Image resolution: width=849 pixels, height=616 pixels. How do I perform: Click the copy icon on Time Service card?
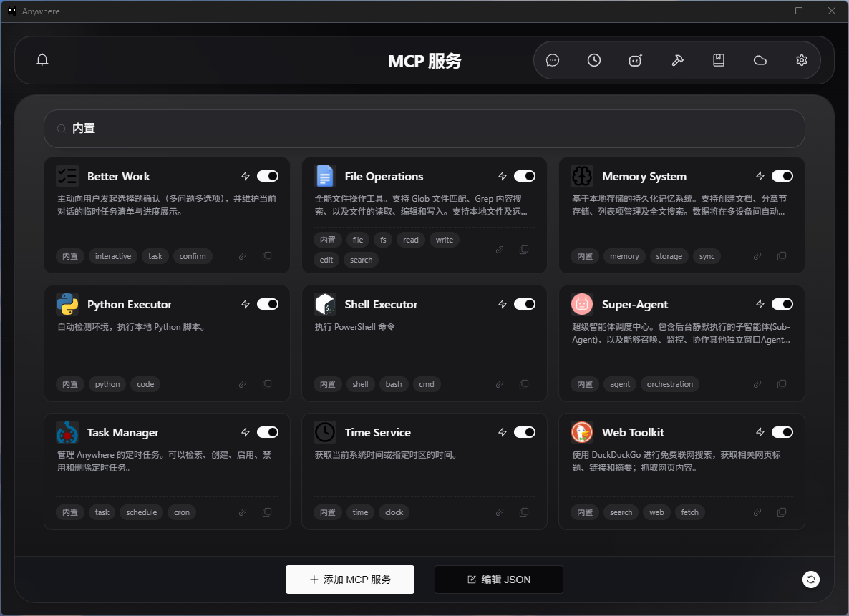pyautogui.click(x=524, y=512)
